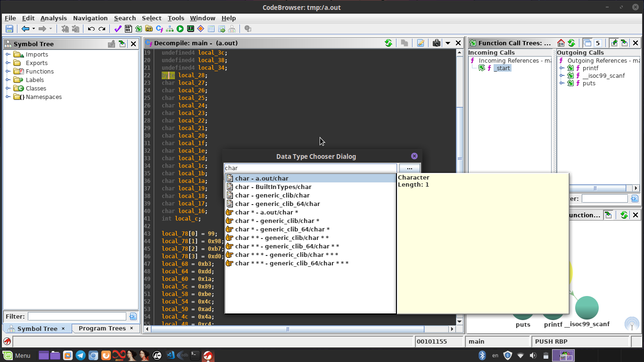Click the volume speaker tray icon
The height and width of the screenshot is (362, 644).
click(x=533, y=355)
